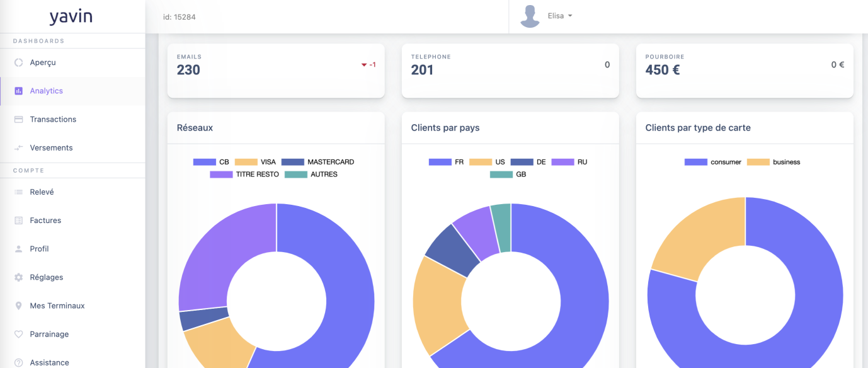Image resolution: width=868 pixels, height=368 pixels.
Task: Click the user avatar picture
Action: point(530,16)
